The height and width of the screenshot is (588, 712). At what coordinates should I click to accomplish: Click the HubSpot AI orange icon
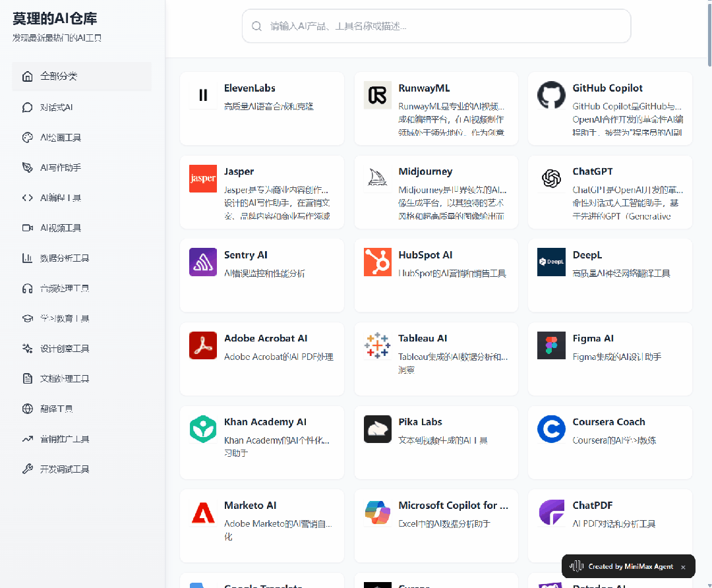point(377,262)
